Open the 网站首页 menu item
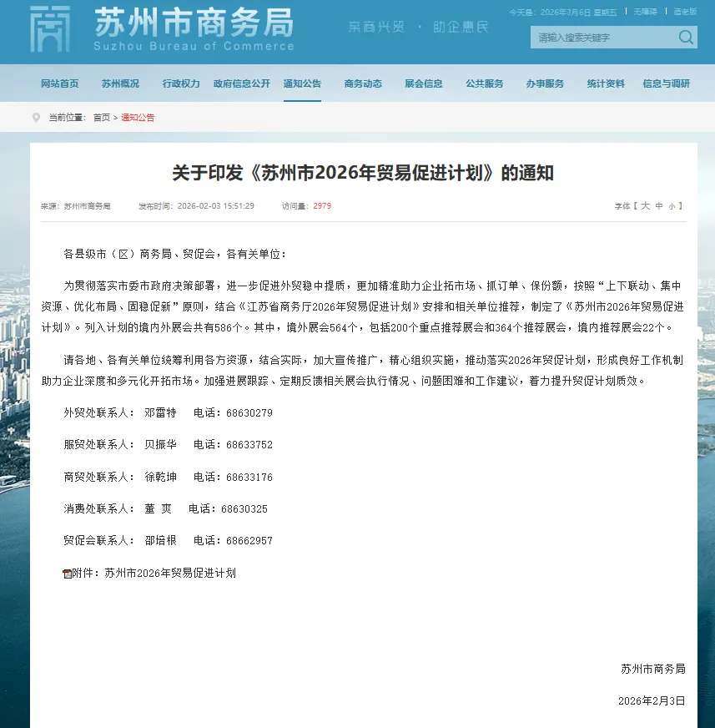715x728 pixels. click(60, 83)
